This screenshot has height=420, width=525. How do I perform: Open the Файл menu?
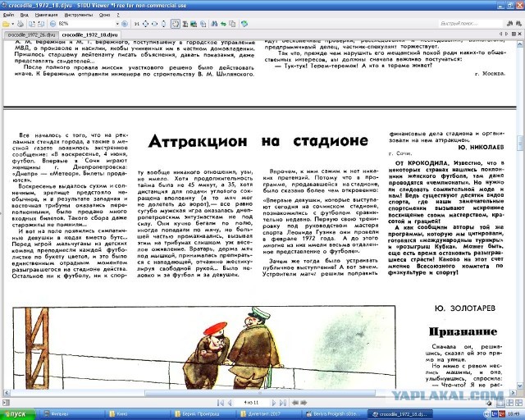9,15
